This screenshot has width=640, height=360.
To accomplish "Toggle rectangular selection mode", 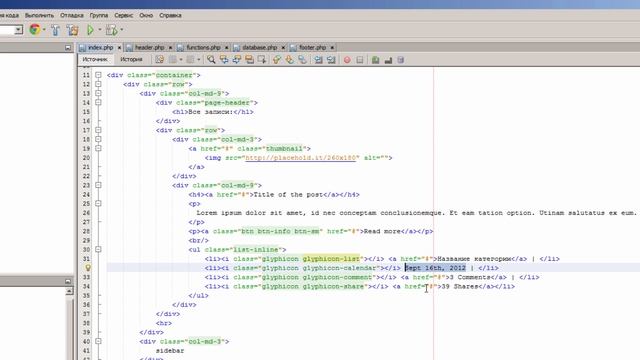I will 262,60.
